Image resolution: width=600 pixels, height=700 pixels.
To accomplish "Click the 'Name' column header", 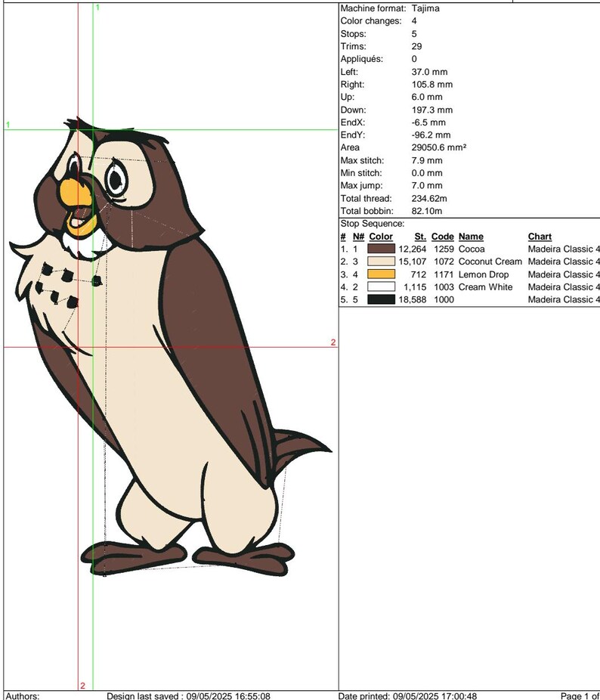I will pos(471,237).
